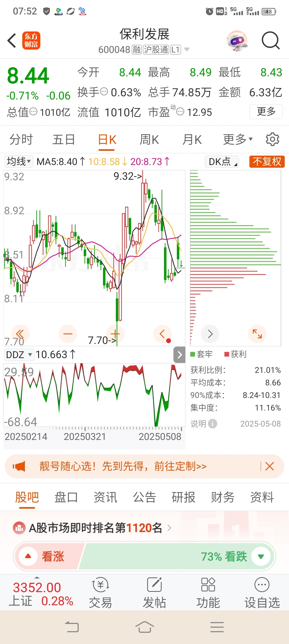Expand 更多 chart period dropdown
The image size is (289, 644).
pyautogui.click(x=238, y=139)
